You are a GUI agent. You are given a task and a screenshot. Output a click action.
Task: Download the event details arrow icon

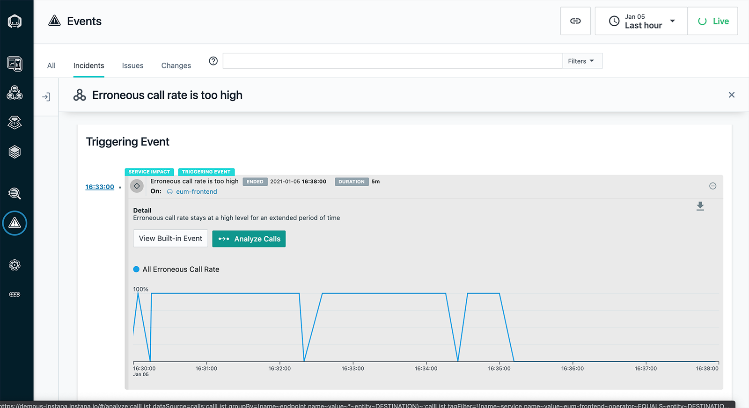click(700, 206)
